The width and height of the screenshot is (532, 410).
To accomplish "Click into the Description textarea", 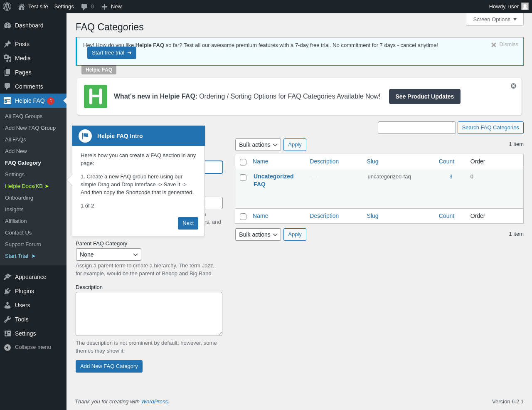I will [149, 314].
